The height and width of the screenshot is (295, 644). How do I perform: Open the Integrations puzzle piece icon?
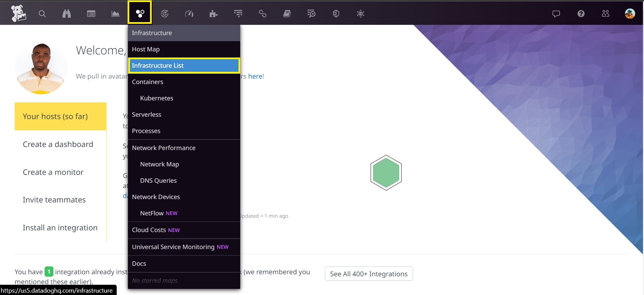click(x=213, y=14)
